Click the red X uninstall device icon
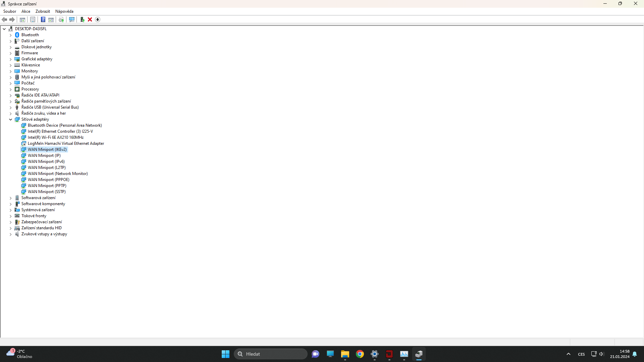644x362 pixels. (90, 19)
